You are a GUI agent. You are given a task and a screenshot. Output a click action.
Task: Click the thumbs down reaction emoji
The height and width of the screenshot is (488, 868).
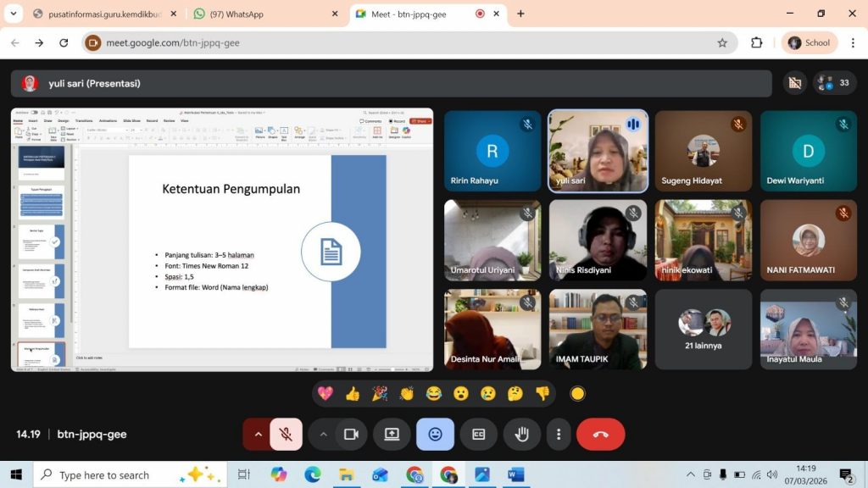[542, 393]
